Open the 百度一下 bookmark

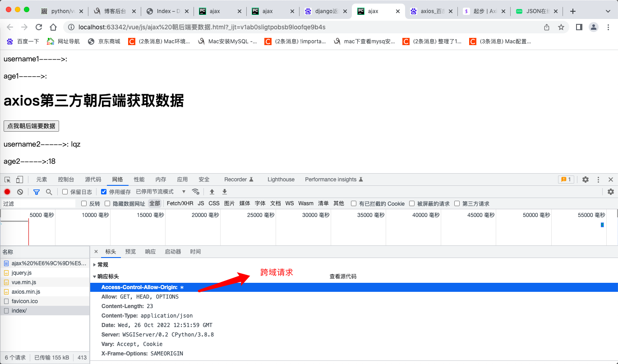(x=23, y=41)
